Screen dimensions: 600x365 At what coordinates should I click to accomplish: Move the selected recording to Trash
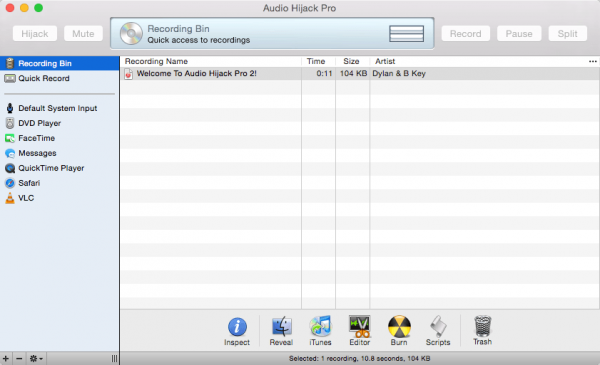click(x=483, y=331)
